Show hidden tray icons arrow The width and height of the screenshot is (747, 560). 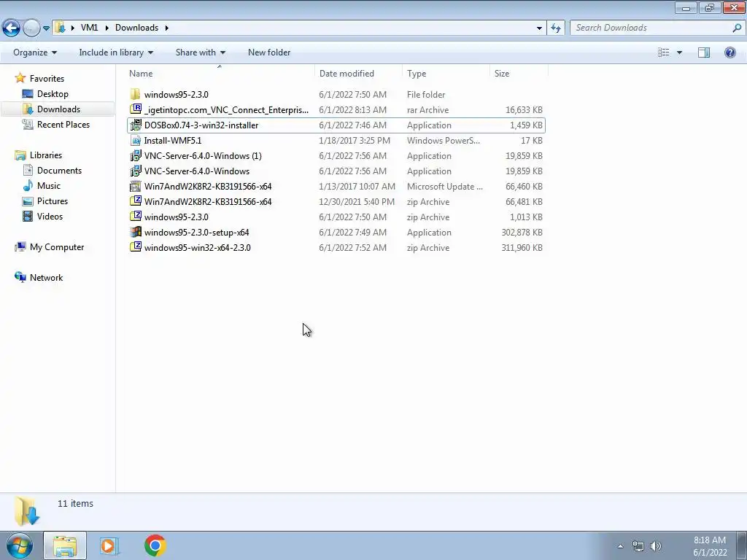tap(620, 546)
